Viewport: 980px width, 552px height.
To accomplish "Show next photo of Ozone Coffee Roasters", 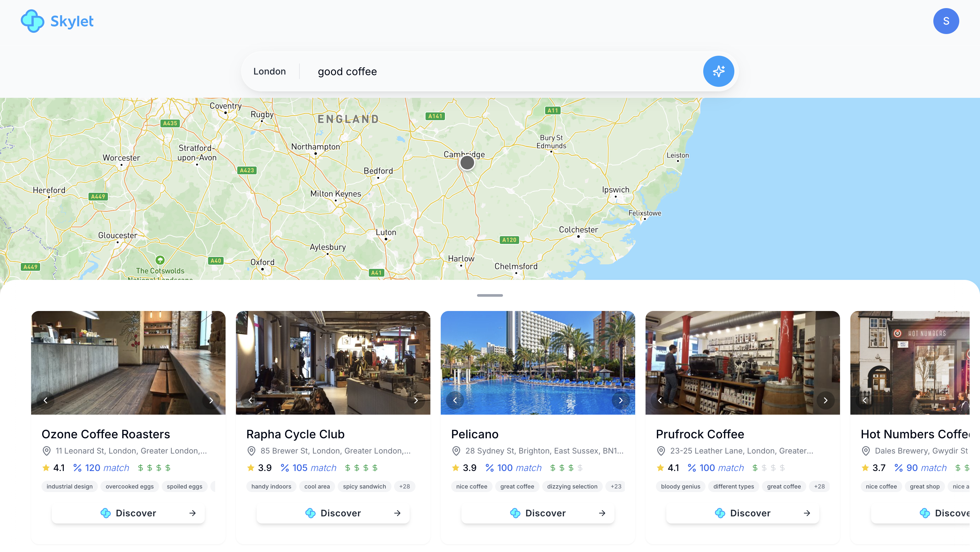I will pyautogui.click(x=211, y=400).
